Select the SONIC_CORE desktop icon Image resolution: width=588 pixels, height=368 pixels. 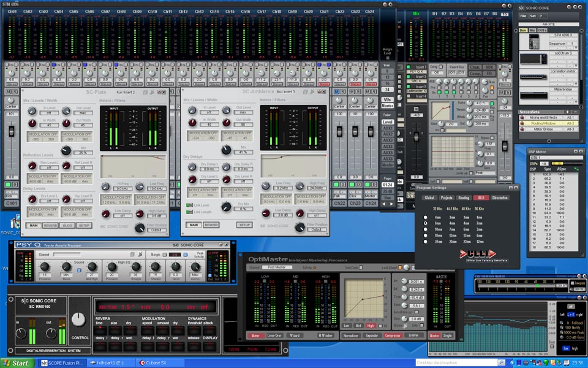point(14,224)
